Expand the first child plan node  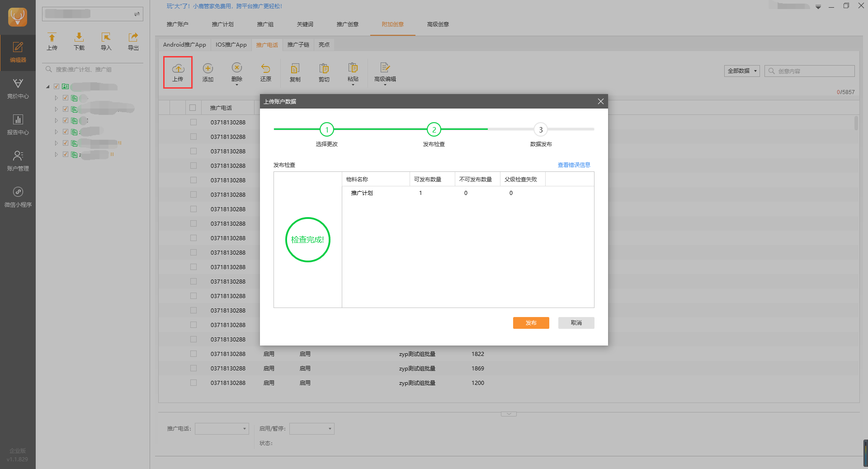point(57,98)
